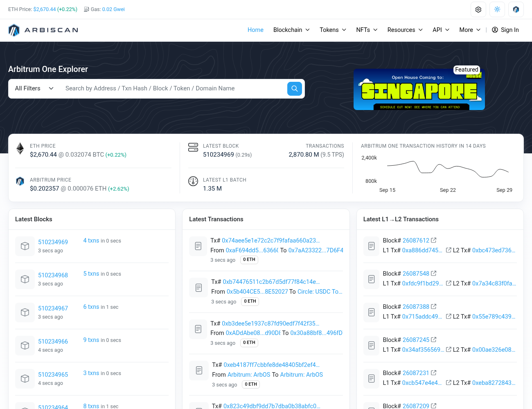Click the Arbitrum network icon button at top right
Viewport: 532px width, 409px height.
click(516, 9)
